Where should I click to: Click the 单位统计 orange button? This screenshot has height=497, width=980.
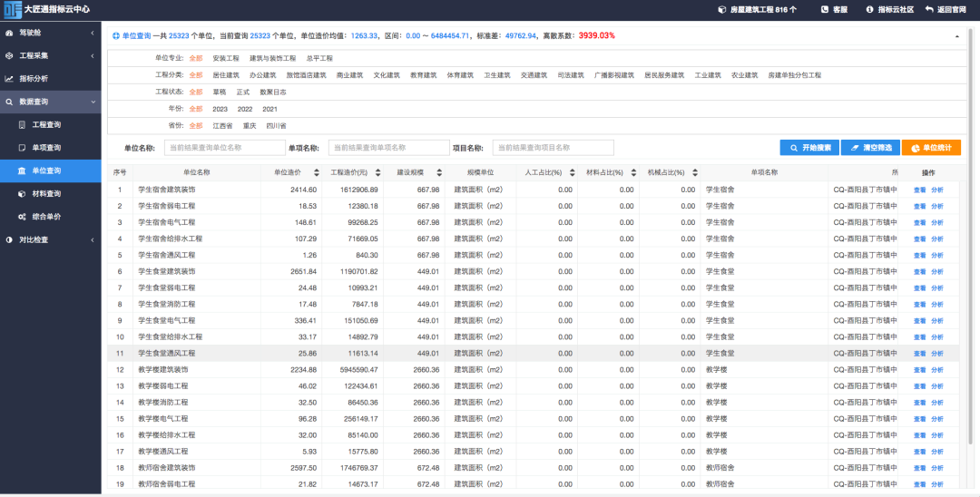point(931,148)
